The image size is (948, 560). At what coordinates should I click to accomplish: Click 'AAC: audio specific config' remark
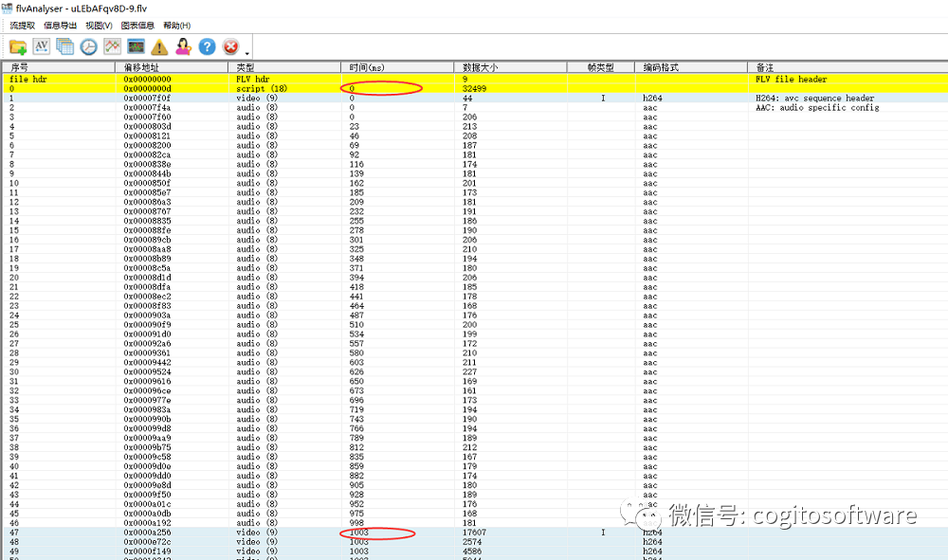point(817,107)
